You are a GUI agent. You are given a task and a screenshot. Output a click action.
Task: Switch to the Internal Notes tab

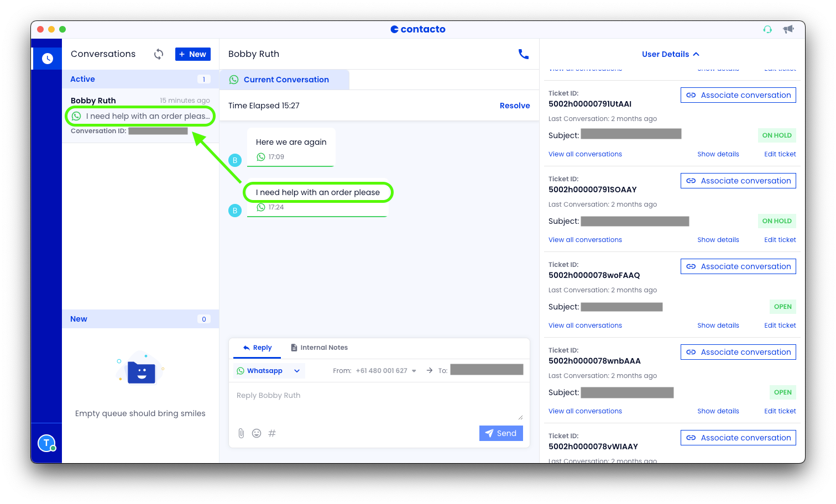(319, 348)
